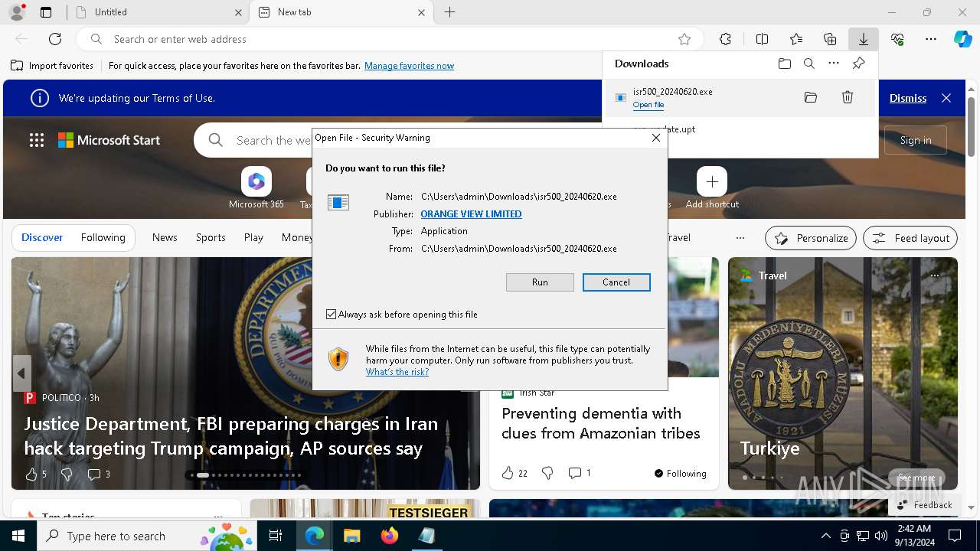Click Open file under isr500_20240620.exe

click(648, 105)
